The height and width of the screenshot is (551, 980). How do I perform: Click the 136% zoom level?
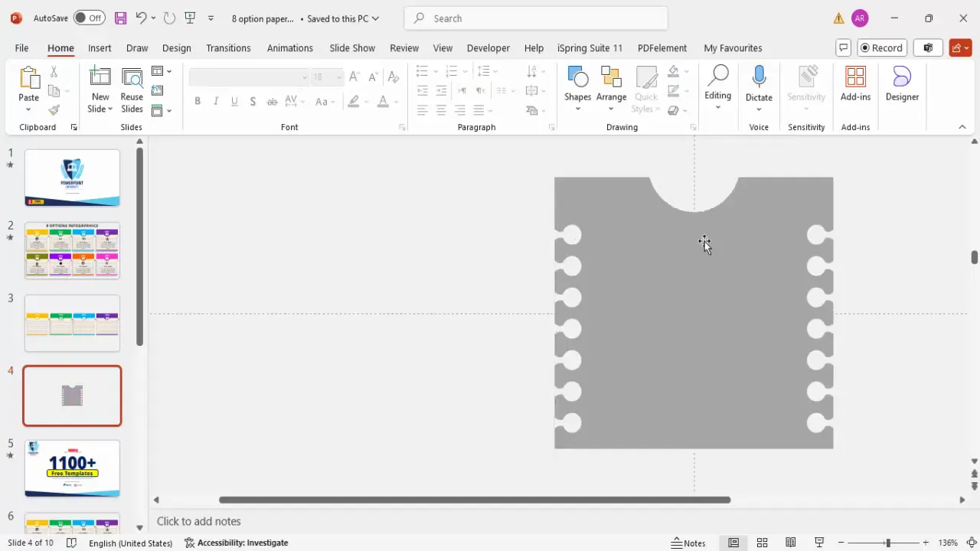tap(948, 543)
